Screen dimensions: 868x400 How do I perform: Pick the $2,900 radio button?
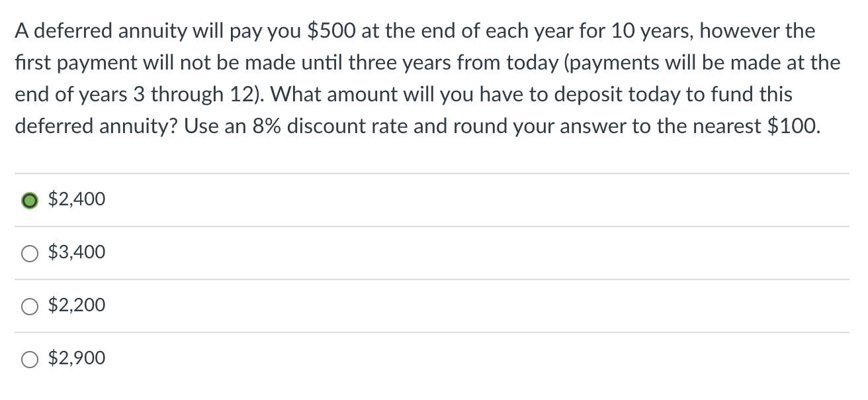point(29,358)
